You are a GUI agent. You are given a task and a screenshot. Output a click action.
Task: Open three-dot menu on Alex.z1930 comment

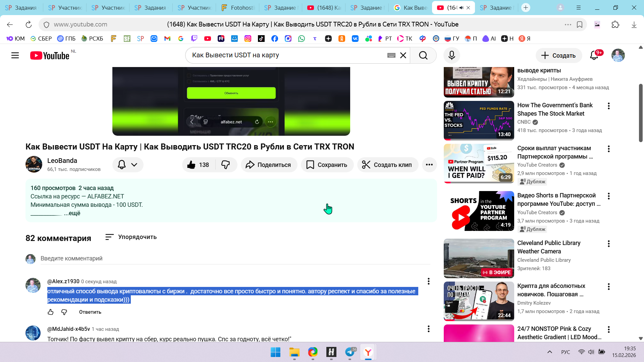428,281
